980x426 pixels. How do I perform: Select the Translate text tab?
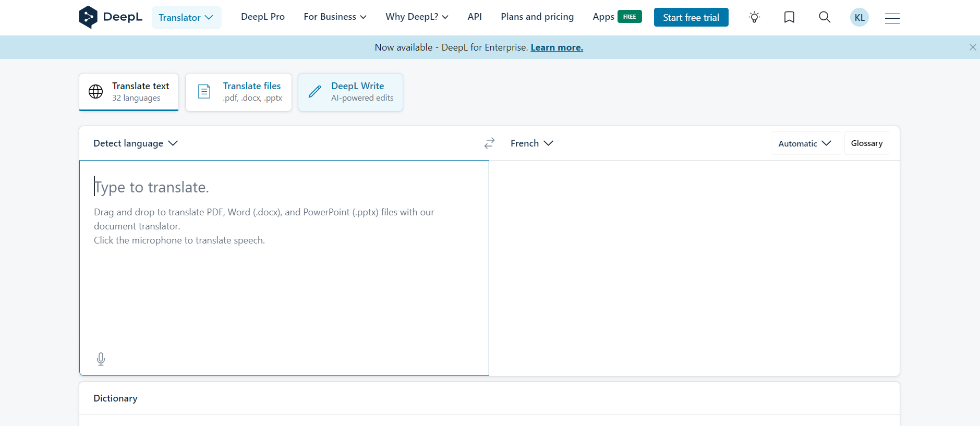coord(129,92)
